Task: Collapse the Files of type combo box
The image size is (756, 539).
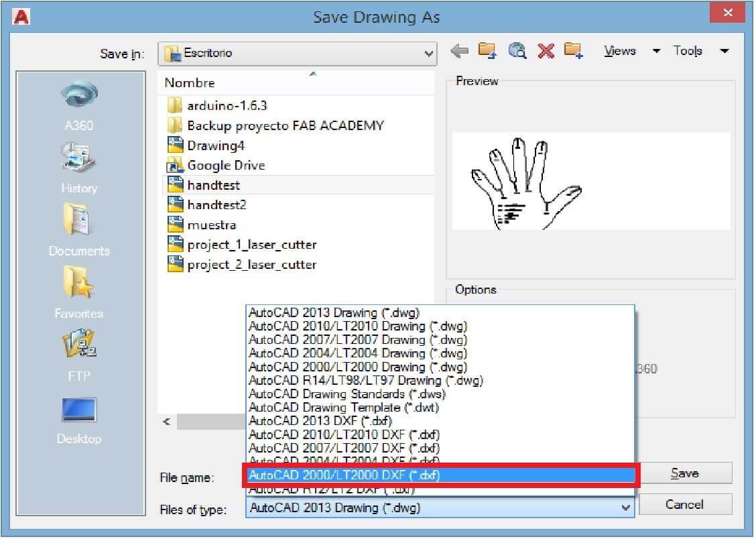Action: (440, 507)
